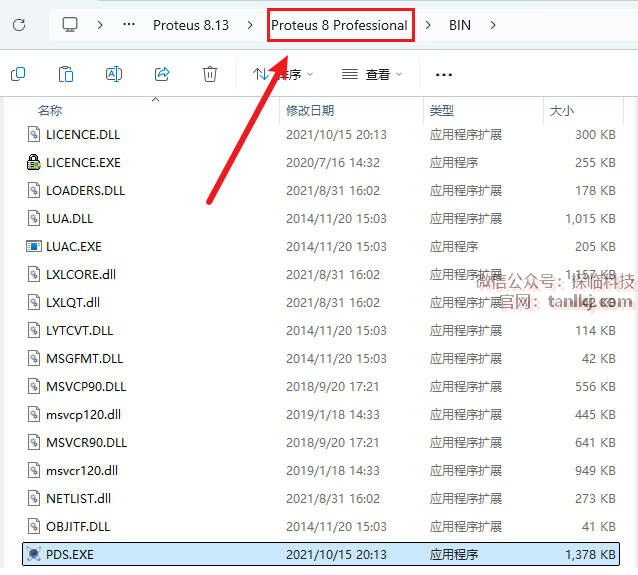
Task: Navigate to the Proteus 8.13 breadcrumb folder
Action: coord(191,25)
